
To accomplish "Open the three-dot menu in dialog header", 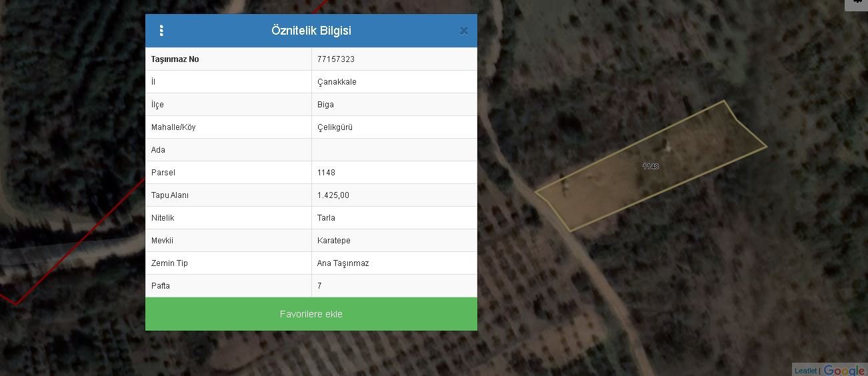I will pos(161,31).
